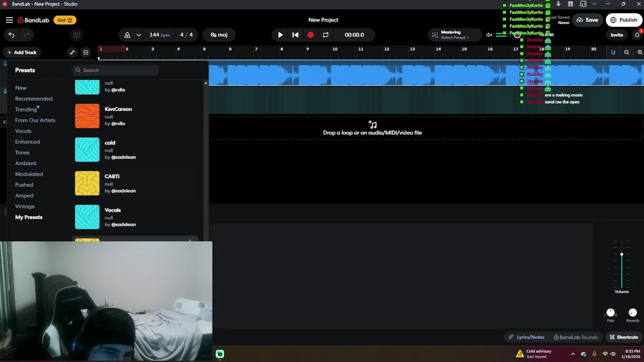Open @rxllo profile under KenCarson
Viewport: 644px width, 362px height.
point(118,124)
